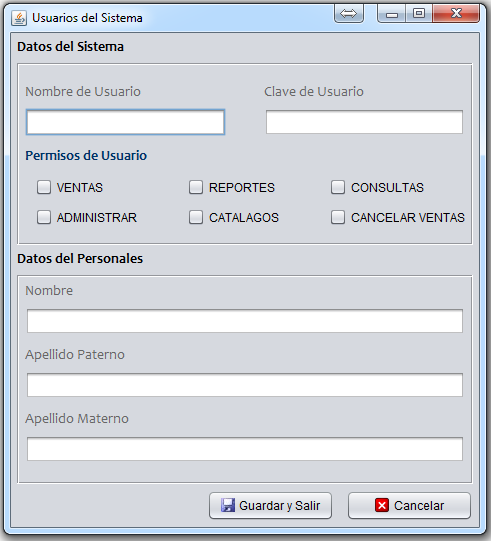
Task: Enable the VENTAS permission checkbox
Action: click(x=44, y=187)
